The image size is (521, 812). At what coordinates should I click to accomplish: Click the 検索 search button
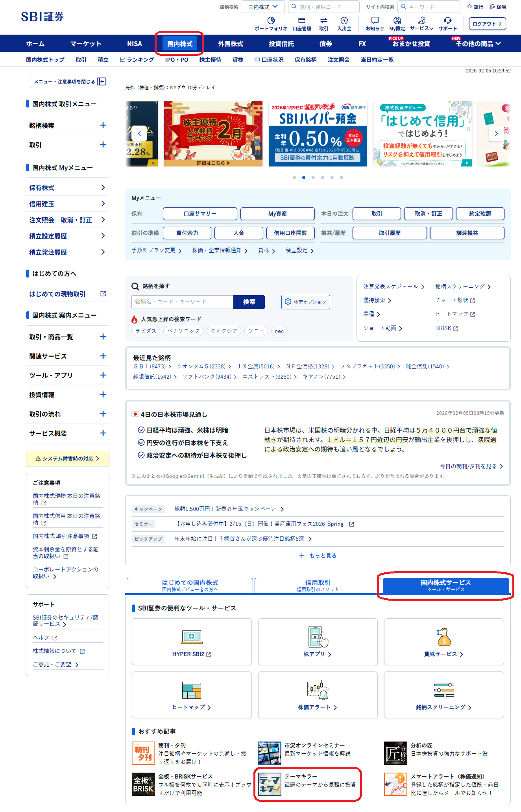tap(249, 302)
